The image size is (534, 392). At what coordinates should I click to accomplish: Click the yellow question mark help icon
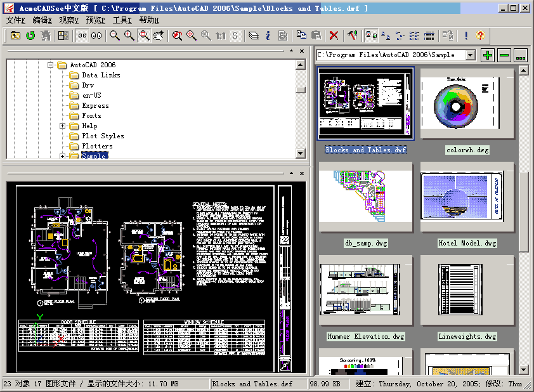coord(480,36)
